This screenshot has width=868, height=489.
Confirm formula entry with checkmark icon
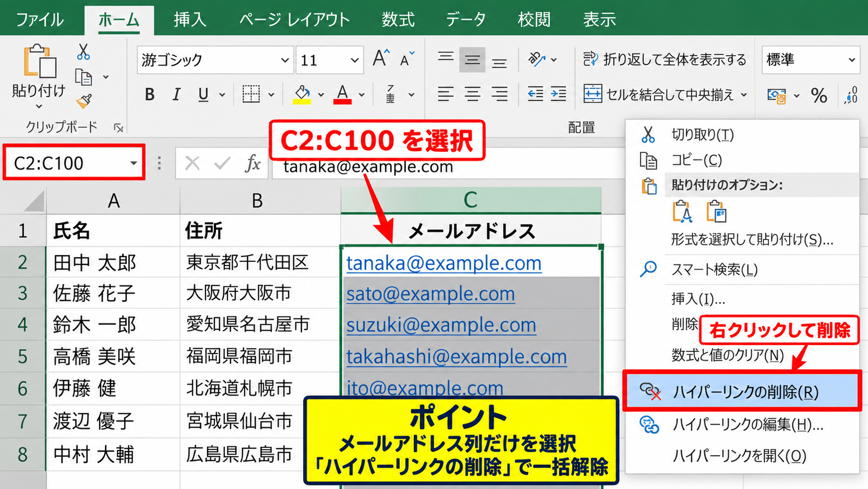tap(222, 163)
